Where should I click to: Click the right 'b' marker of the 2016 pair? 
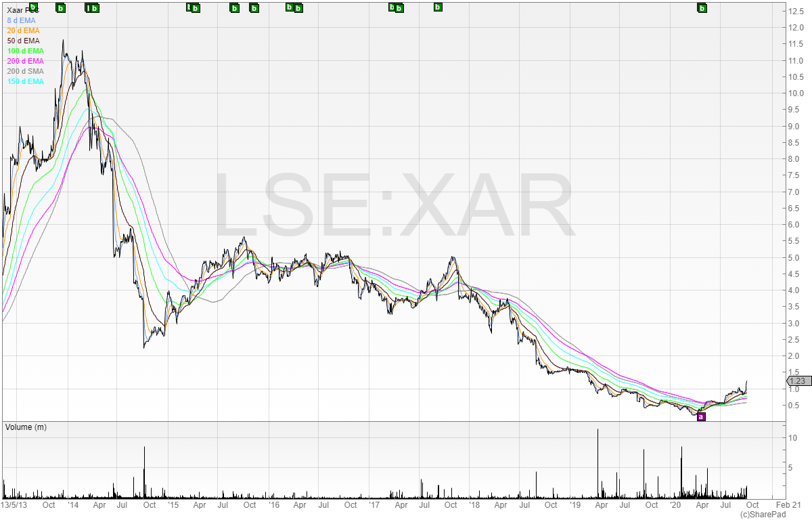pos(298,8)
